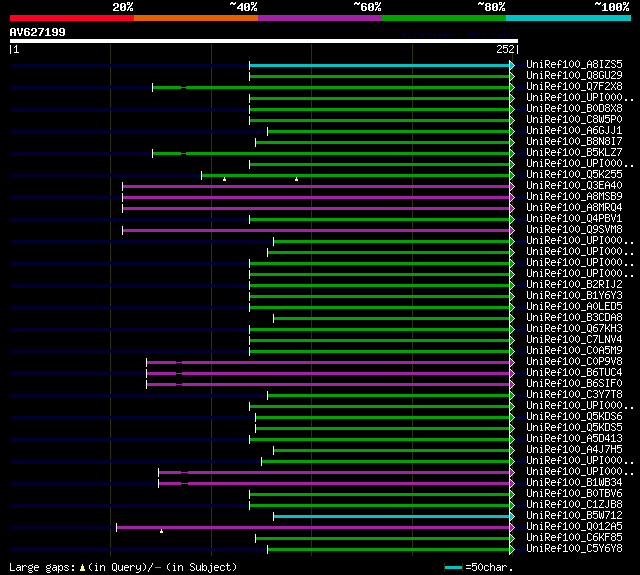Image resolution: width=640 pixels, height=575 pixels.
Task: Select hit label UniRef100_B6SIF0
Action: [x=574, y=384]
